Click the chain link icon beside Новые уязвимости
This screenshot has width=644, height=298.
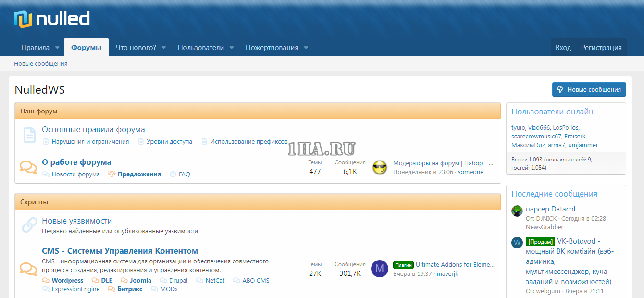[x=29, y=225]
